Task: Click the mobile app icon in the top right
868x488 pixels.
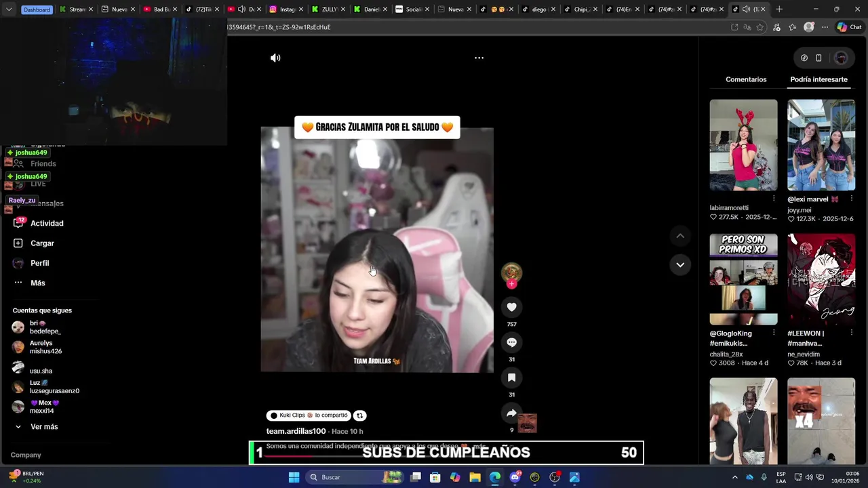Action: [x=818, y=58]
